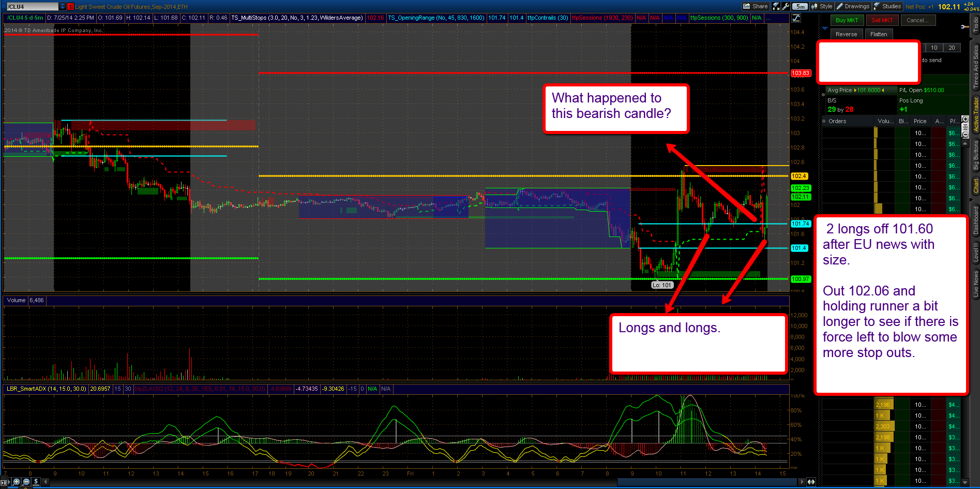Click the LBR_SmartADX study label
The width and height of the screenshot is (980, 489).
pyautogui.click(x=47, y=389)
